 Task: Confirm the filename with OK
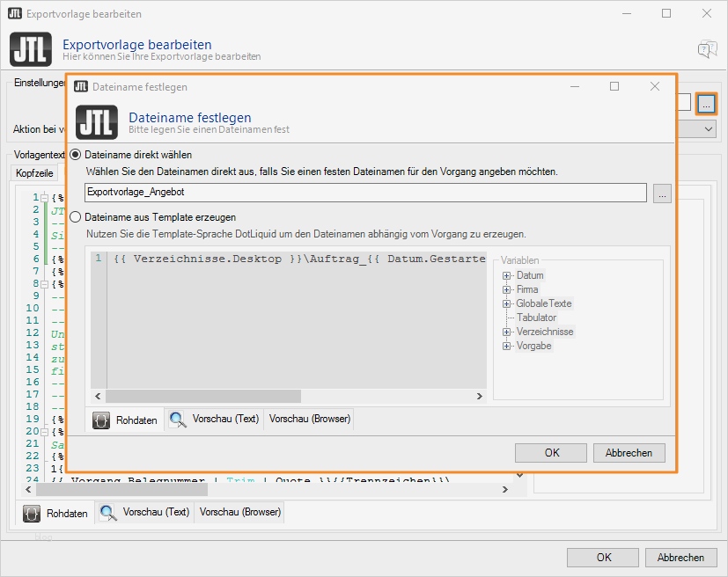pyautogui.click(x=550, y=452)
